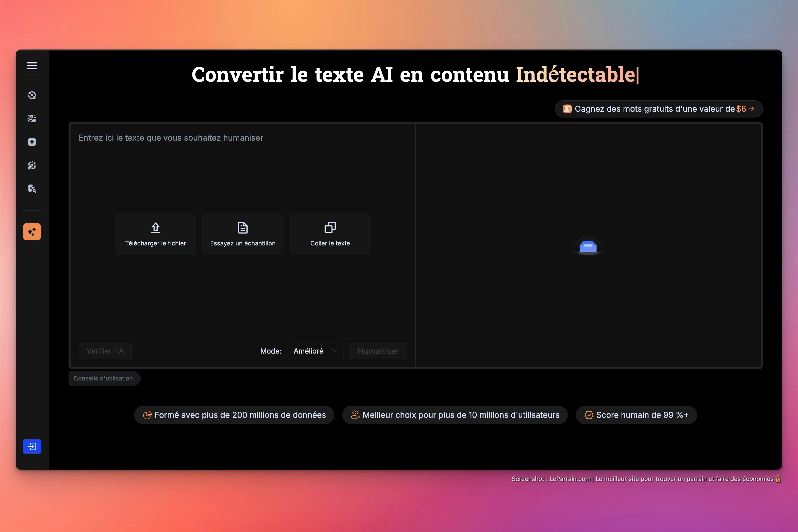The image size is (798, 532).
Task: Click Gagnez des mots gratuits link
Action: click(659, 109)
